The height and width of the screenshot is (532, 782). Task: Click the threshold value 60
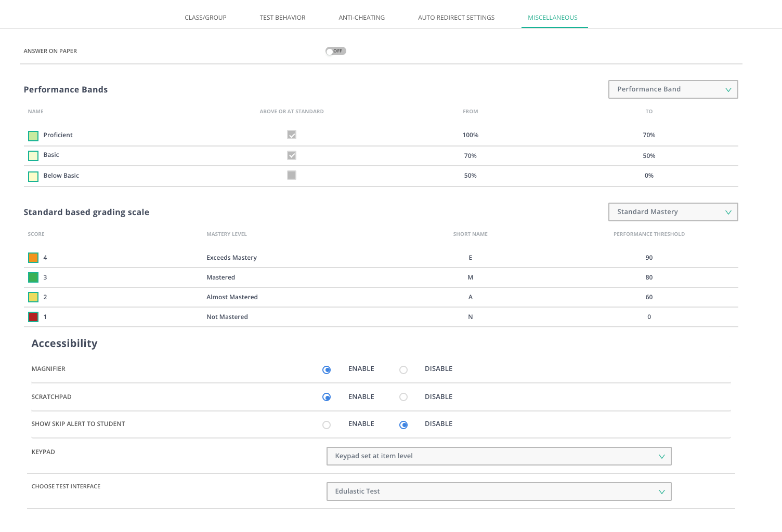(x=649, y=297)
